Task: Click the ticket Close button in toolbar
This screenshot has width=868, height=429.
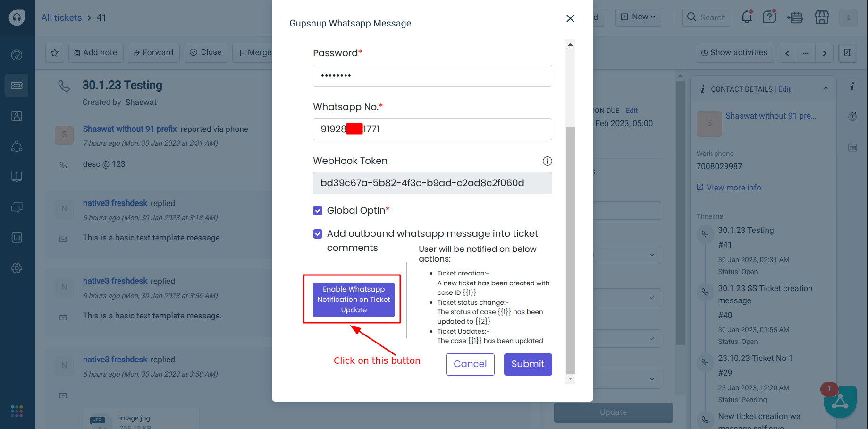Action: pos(206,53)
